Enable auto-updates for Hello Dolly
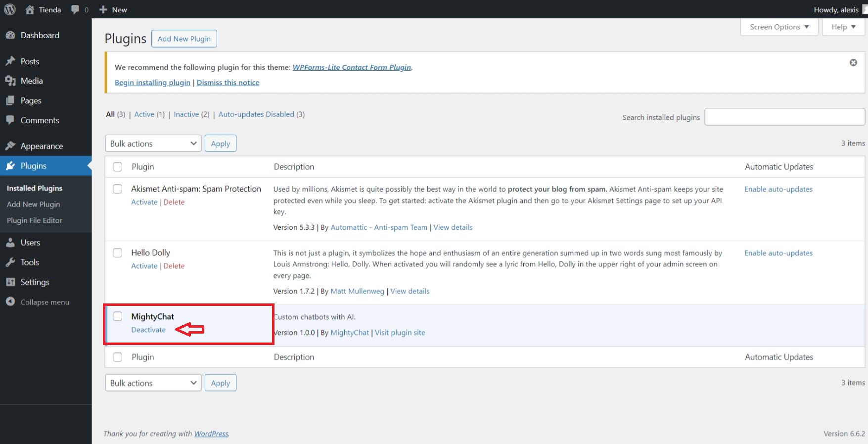This screenshot has width=868, height=444. point(778,253)
